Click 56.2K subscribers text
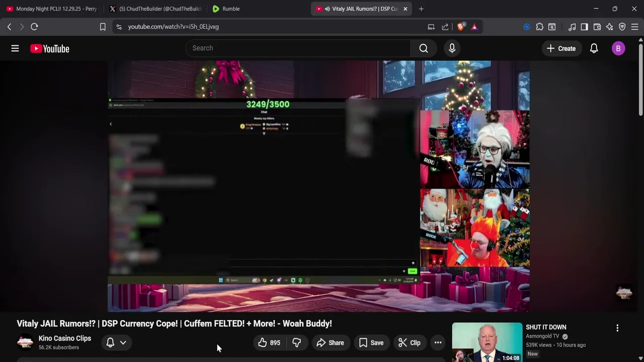Image resolution: width=644 pixels, height=362 pixels. (59, 347)
